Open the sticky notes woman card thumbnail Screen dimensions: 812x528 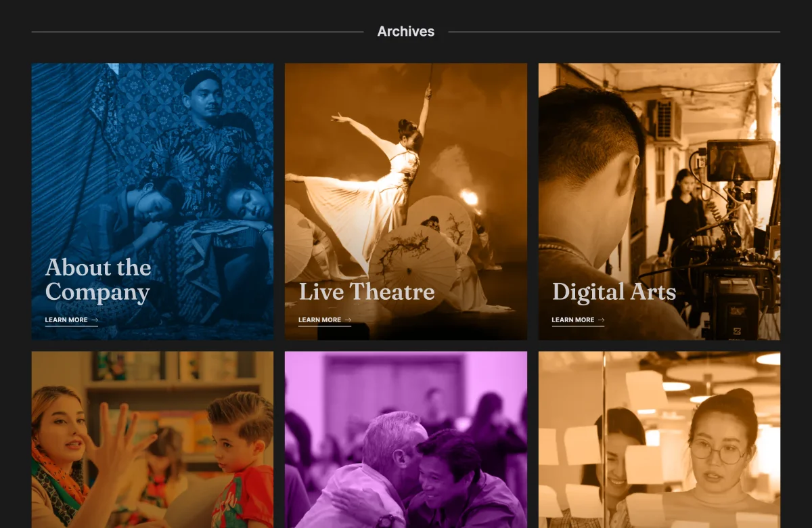659,439
